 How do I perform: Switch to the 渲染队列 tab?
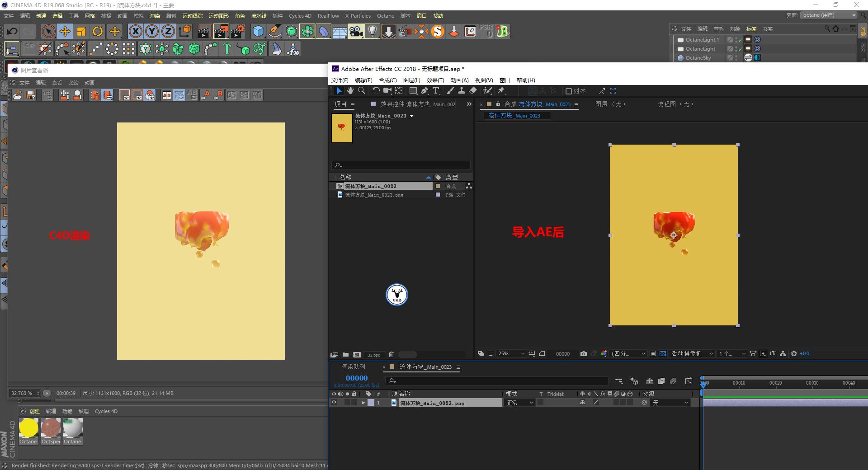click(353, 367)
